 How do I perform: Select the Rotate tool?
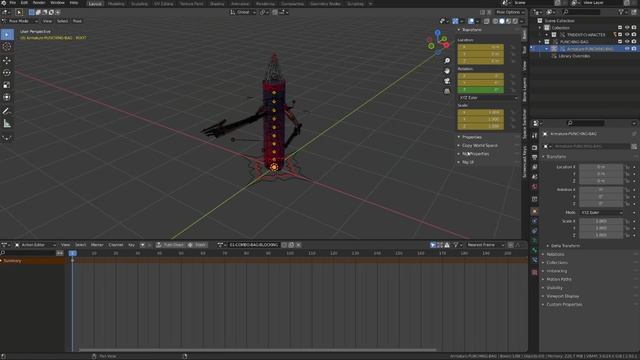[7, 73]
